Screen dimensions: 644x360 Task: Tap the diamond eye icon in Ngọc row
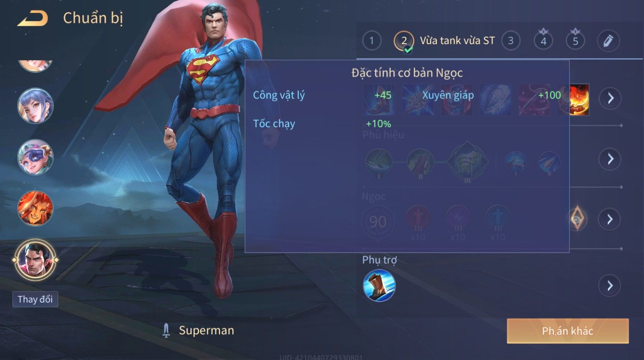coord(577,219)
